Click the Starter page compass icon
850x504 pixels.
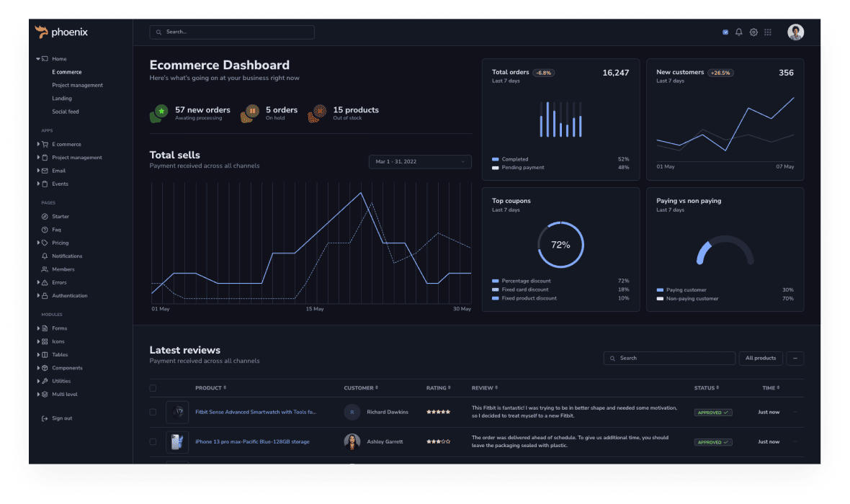point(45,217)
